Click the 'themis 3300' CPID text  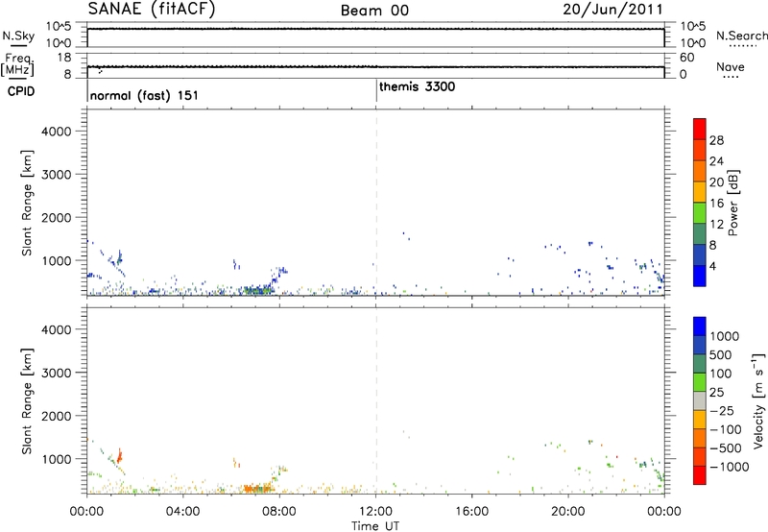[418, 86]
